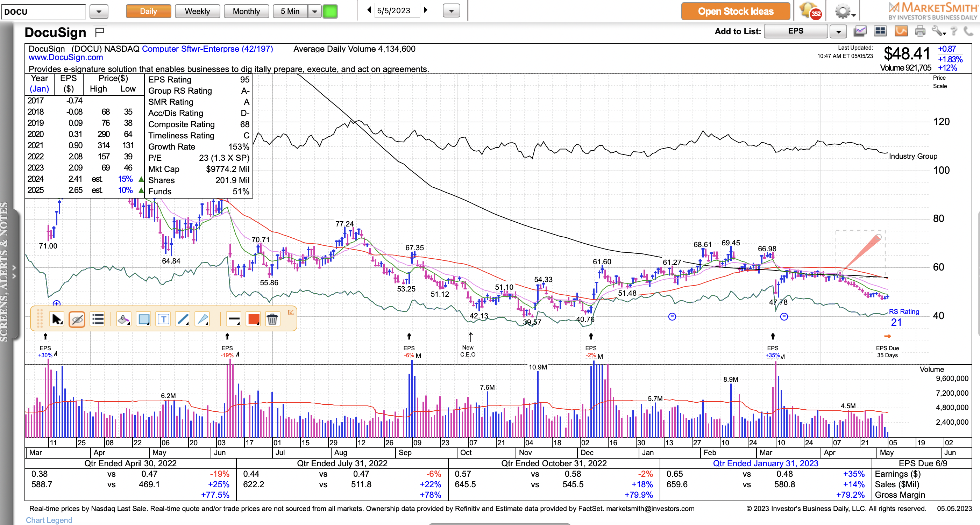Click the EPS +35% earnings marker
This screenshot has width=980, height=525.
773,346
